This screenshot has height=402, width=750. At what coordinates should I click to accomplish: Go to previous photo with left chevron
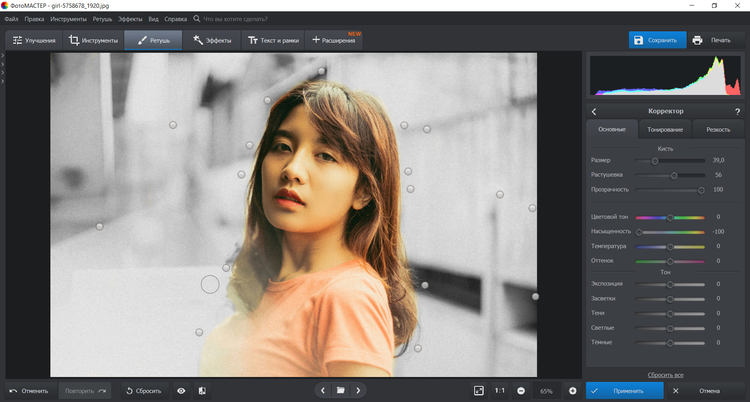coord(322,390)
